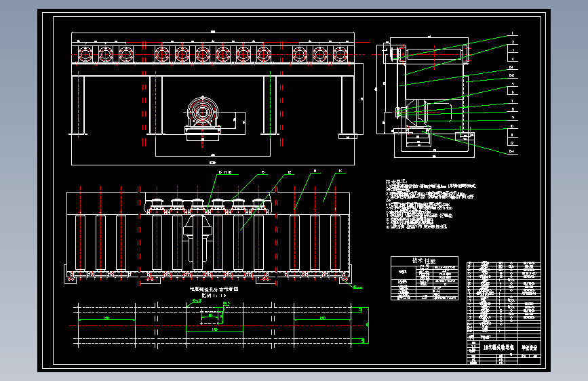
Task: Select callout number 12 in side view
Action: pyautogui.click(x=512, y=143)
